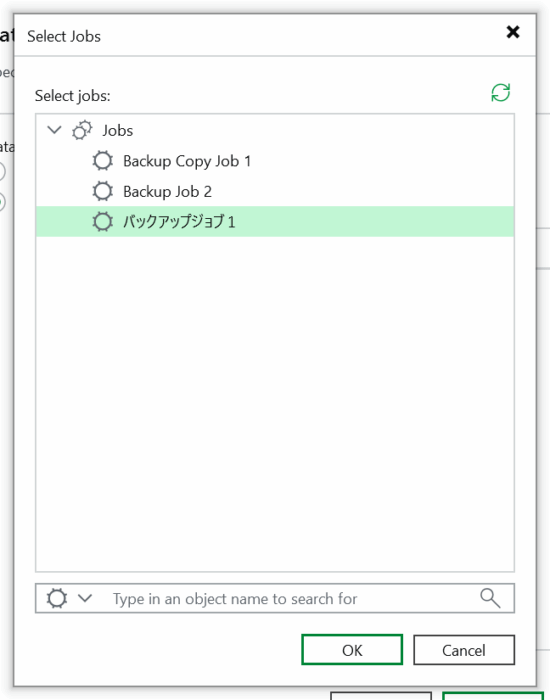The image size is (550, 700).
Task: Refresh the jobs list with green arrows icon
Action: pyautogui.click(x=500, y=93)
